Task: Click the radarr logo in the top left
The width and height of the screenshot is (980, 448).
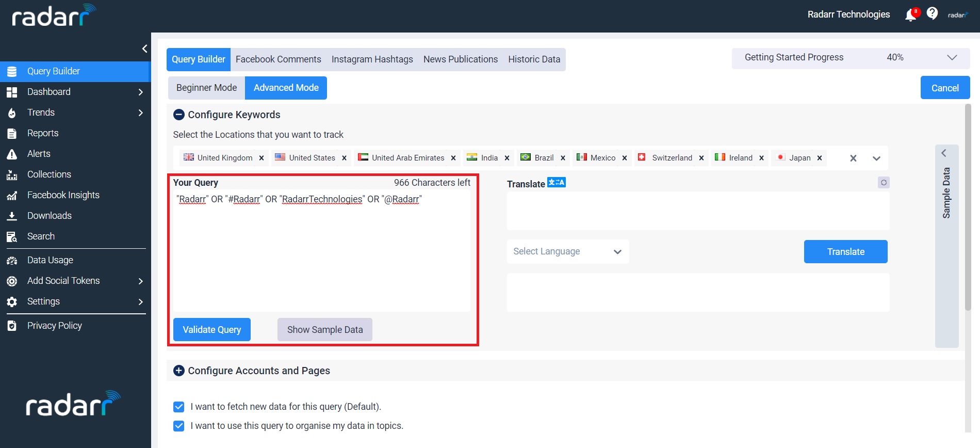Action: 54,16
